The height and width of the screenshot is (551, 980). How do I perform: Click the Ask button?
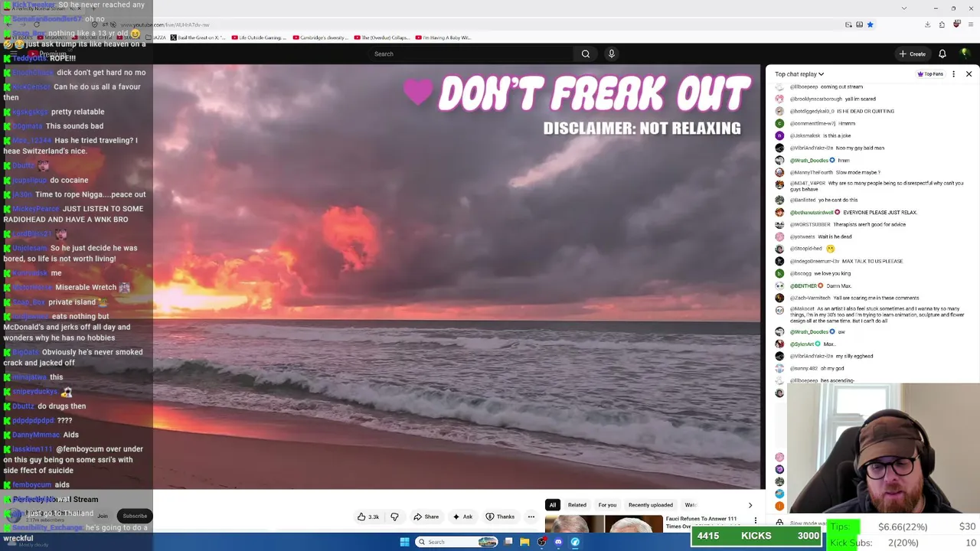(x=462, y=517)
